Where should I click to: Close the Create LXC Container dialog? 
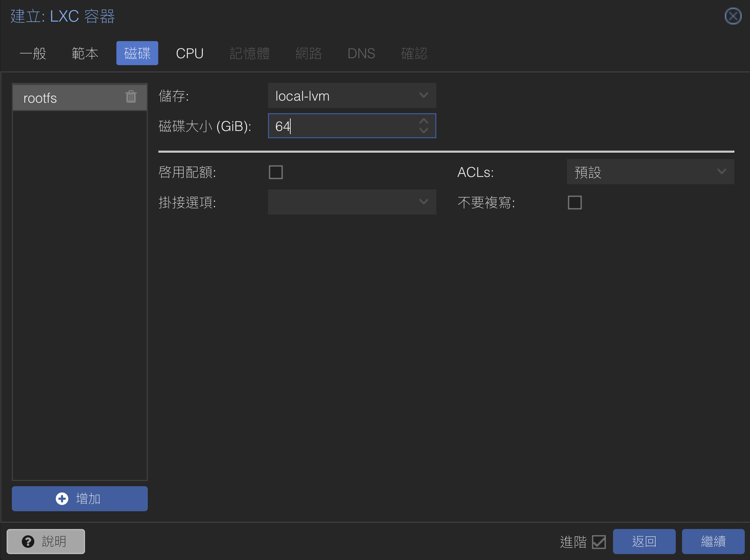point(733,16)
